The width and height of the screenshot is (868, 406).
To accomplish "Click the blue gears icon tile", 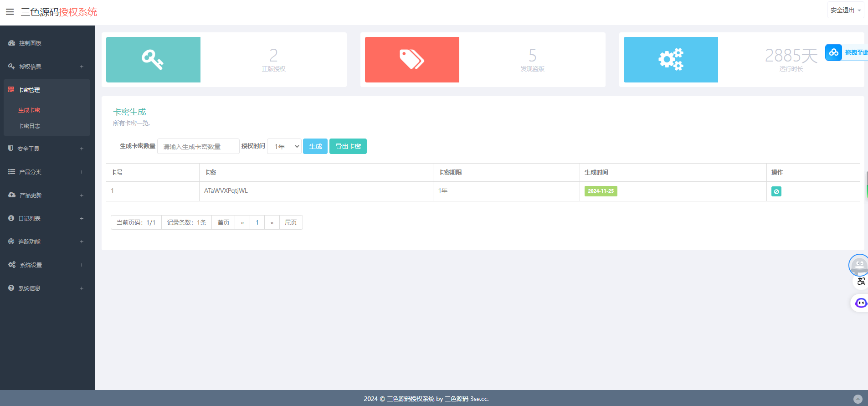I will tap(671, 60).
